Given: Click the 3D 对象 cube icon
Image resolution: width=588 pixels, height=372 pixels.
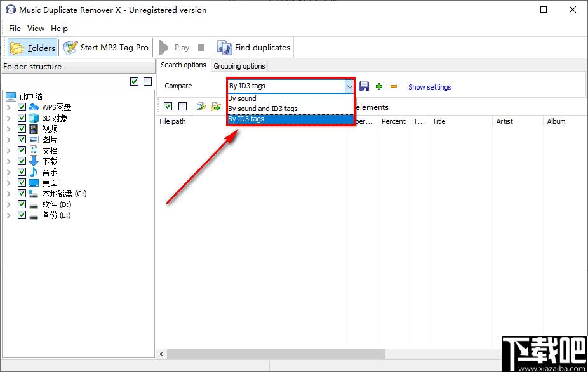Looking at the screenshot, I should 34,118.
